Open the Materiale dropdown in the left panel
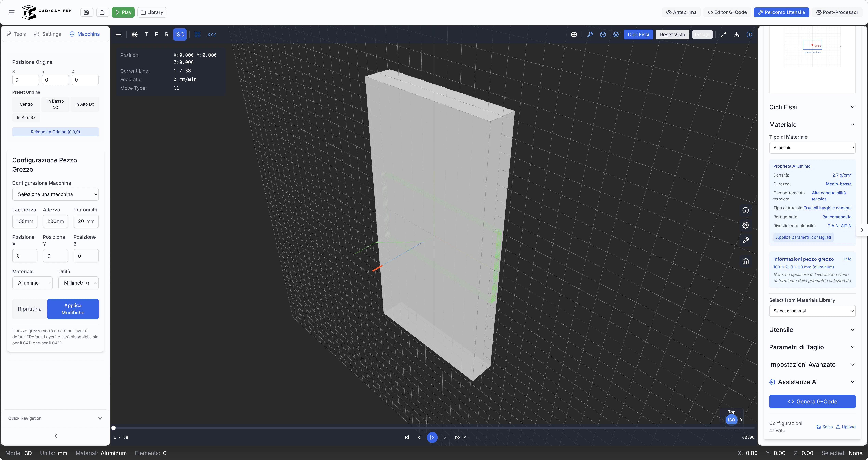 33,283
